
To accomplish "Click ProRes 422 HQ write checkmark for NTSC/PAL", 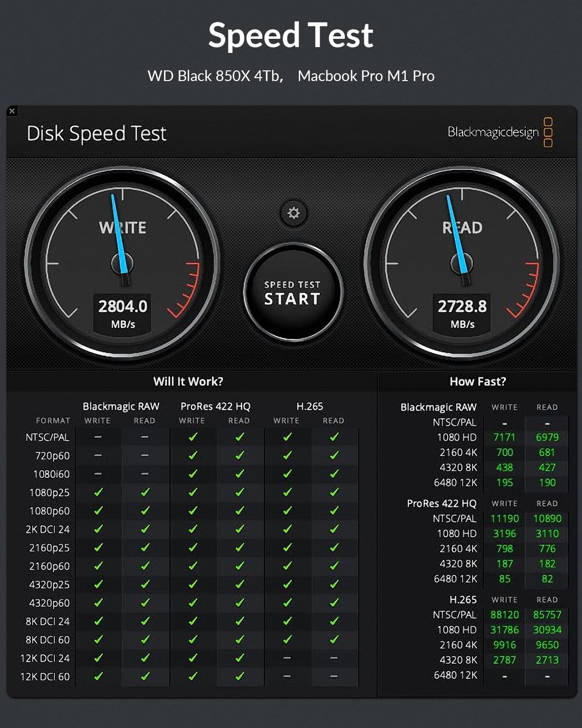I will (x=193, y=437).
